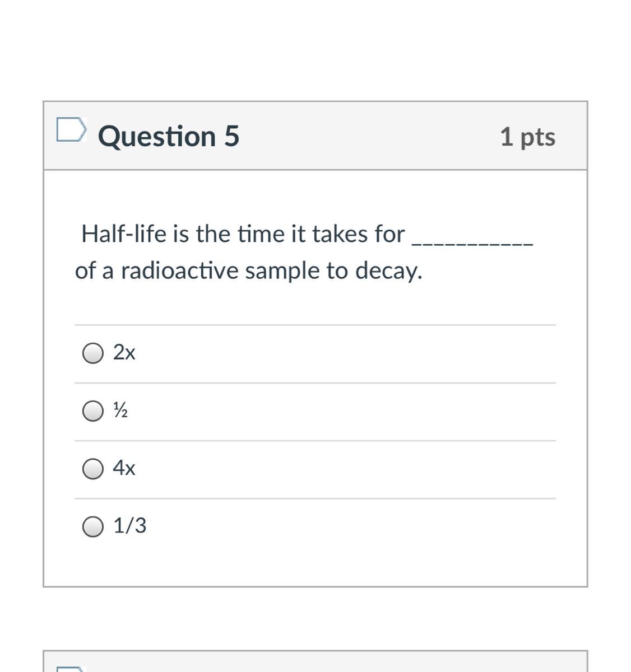Click the "4x" answer label text

124,468
